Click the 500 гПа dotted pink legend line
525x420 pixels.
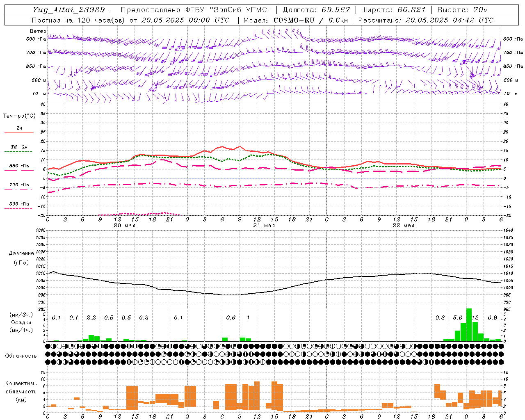18,208
